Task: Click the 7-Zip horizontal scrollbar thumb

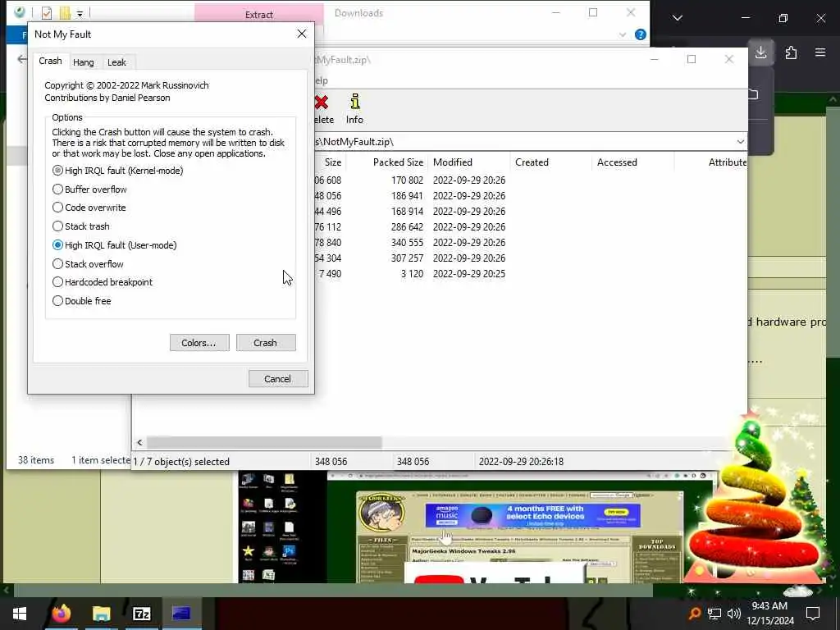Action: pyautogui.click(x=264, y=442)
